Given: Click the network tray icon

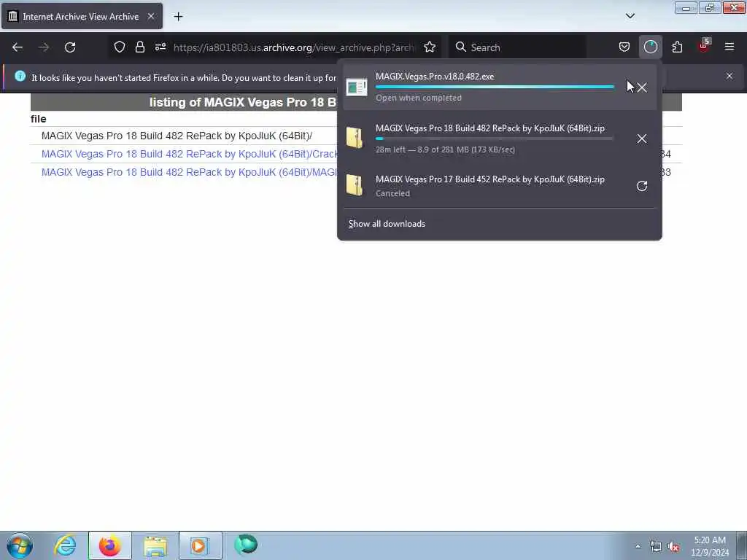Looking at the screenshot, I should (x=656, y=547).
